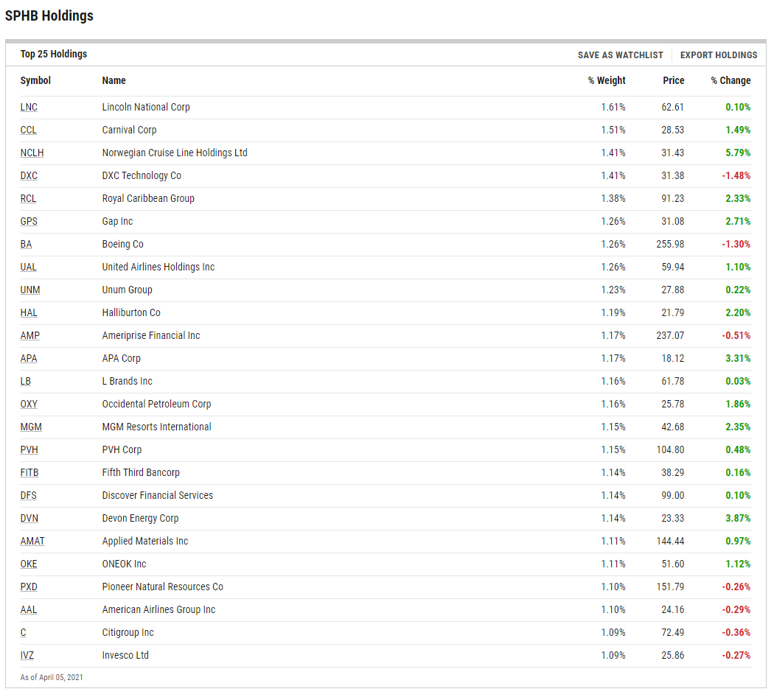
Task: Click United Airlines Holdings Inc name
Action: (158, 267)
